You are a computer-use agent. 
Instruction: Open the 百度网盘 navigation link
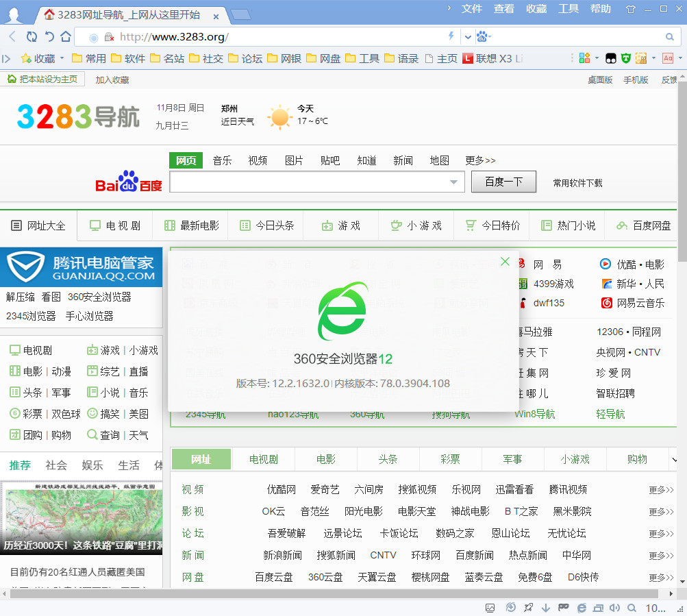point(643,226)
